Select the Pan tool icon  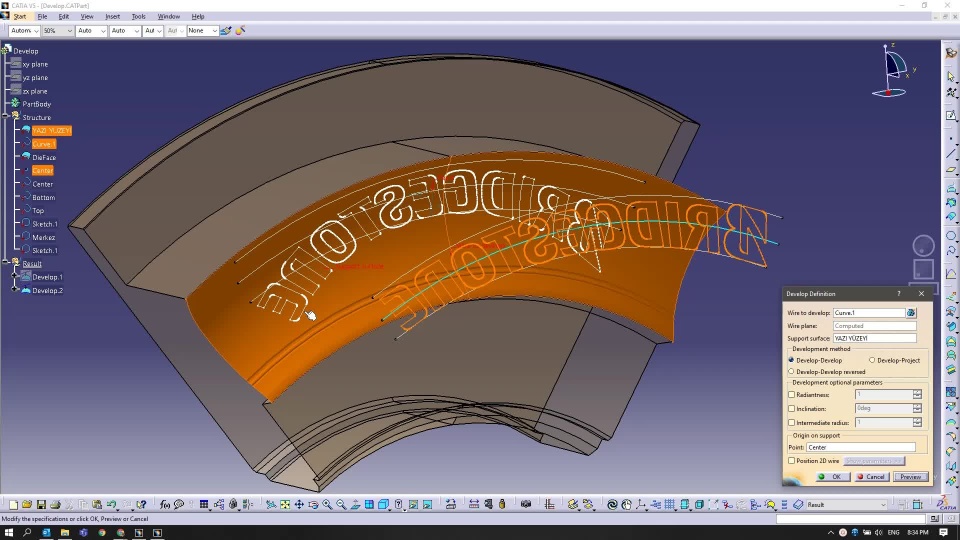[x=299, y=504]
